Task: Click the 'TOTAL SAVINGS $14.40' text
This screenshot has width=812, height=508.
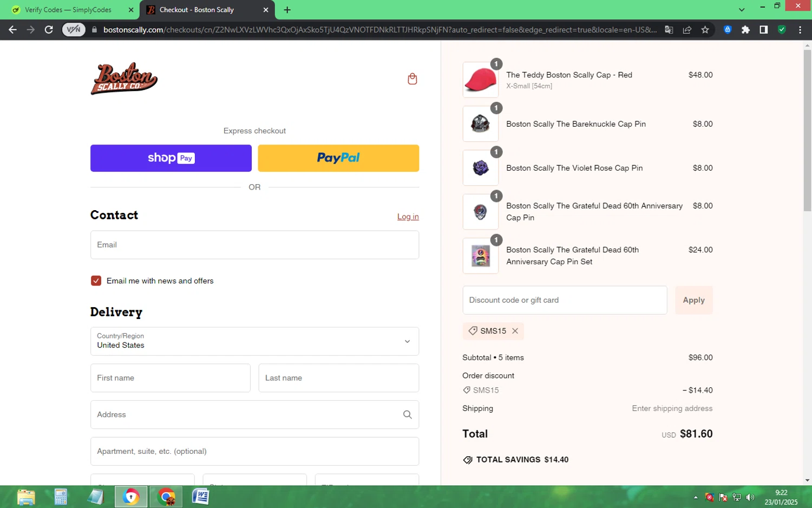Action: pyautogui.click(x=522, y=460)
